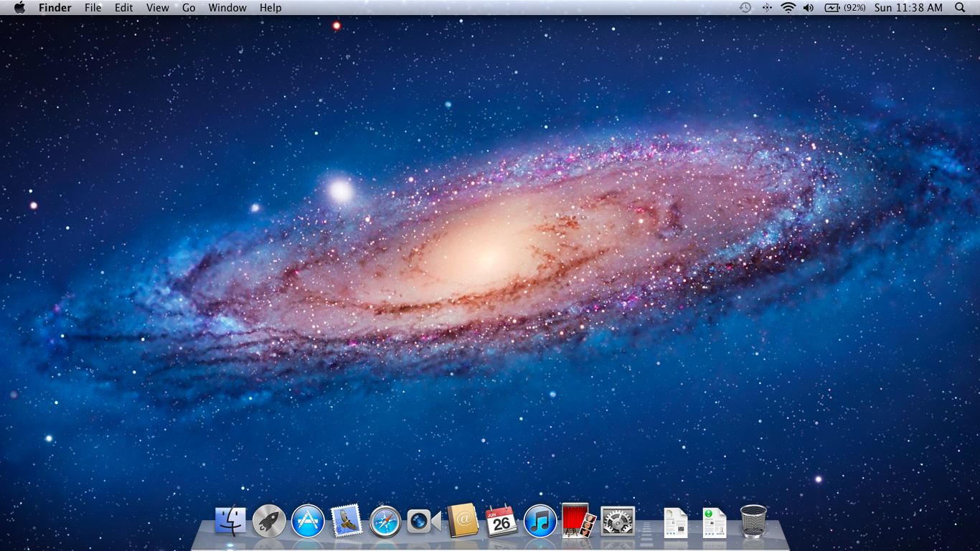Open the App Store
980x551 pixels.
[307, 520]
